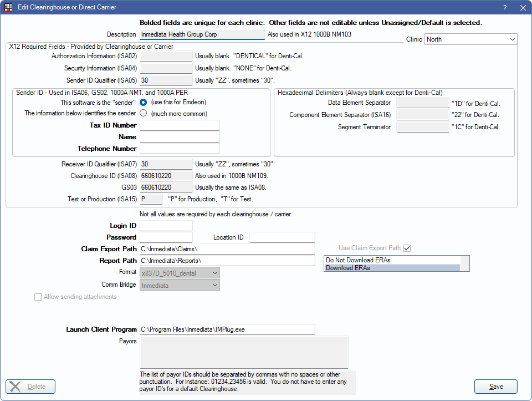Enable Allow sending attachments checkbox

click(38, 297)
